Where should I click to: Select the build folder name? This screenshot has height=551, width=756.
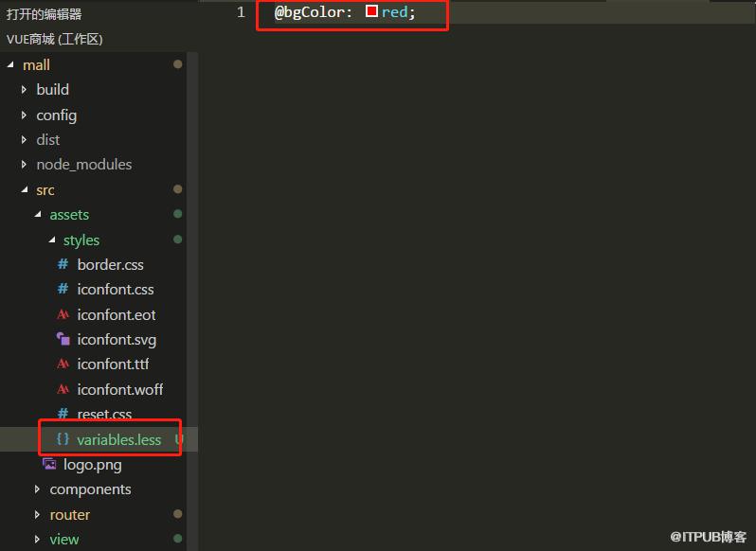tap(52, 90)
